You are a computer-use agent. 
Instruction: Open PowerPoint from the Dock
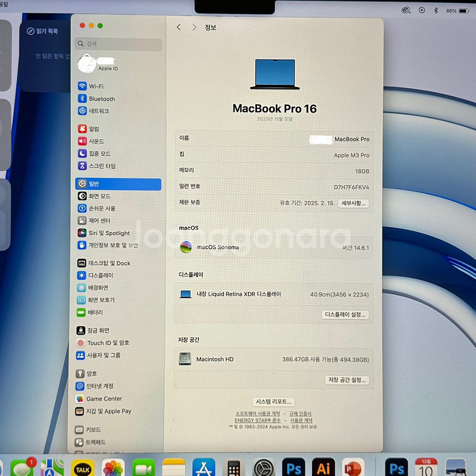353,468
